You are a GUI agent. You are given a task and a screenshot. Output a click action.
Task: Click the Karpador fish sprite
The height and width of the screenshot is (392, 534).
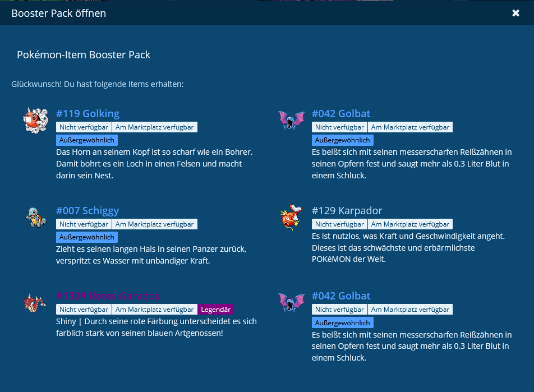[291, 217]
